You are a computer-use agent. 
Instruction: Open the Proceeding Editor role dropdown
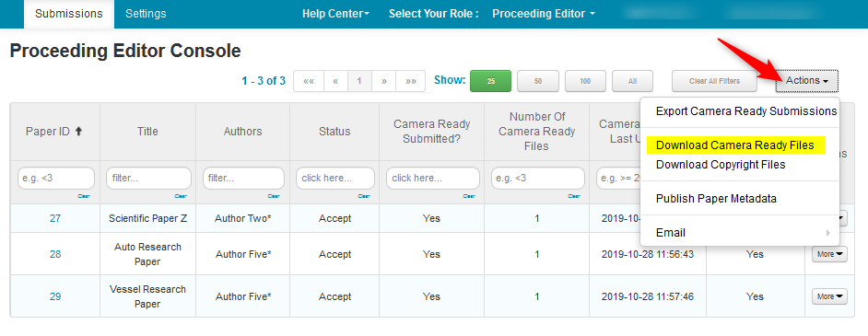click(543, 14)
